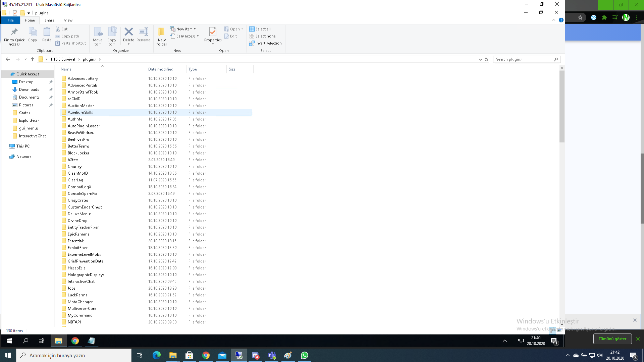Click the Search plugins field
This screenshot has width=644, height=362.
[527, 59]
